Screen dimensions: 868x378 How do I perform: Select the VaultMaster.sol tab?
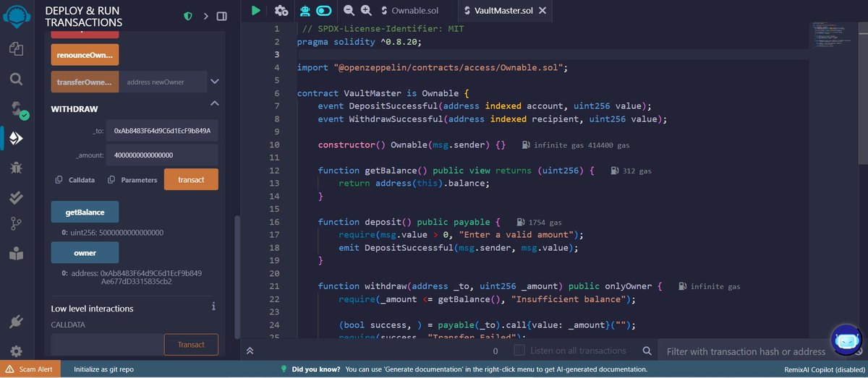503,11
